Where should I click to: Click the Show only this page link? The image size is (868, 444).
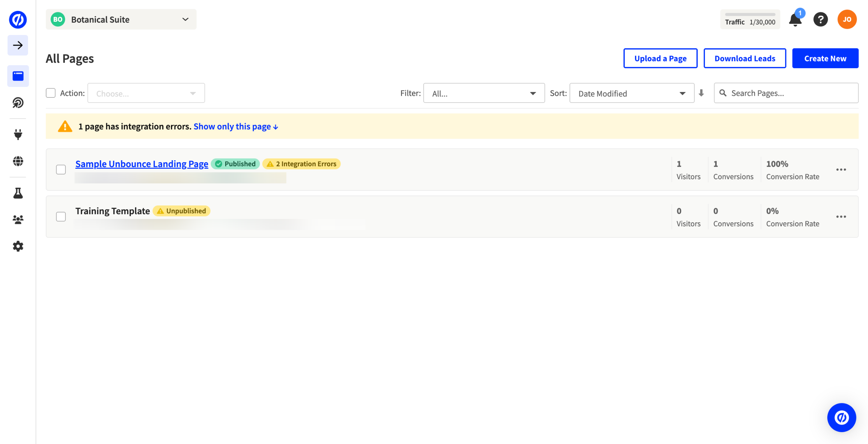click(236, 127)
